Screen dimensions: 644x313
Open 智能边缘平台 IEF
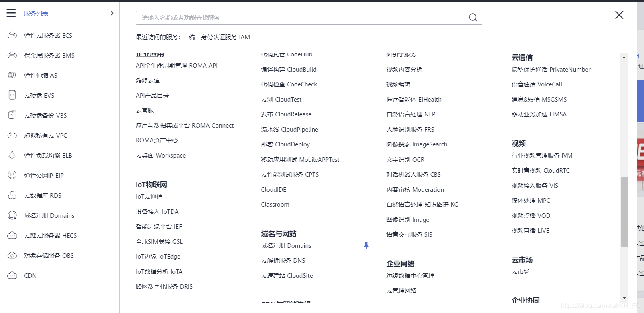tap(159, 226)
